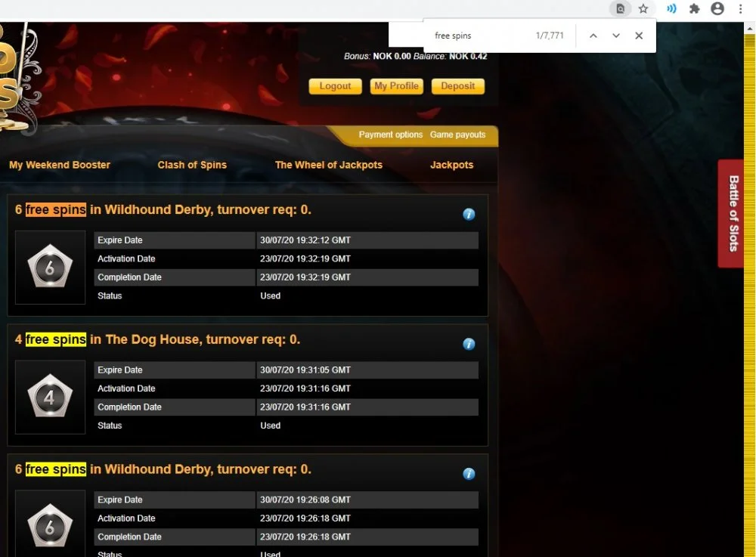Open the Chrome profile avatar
756x557 pixels.
[717, 8]
